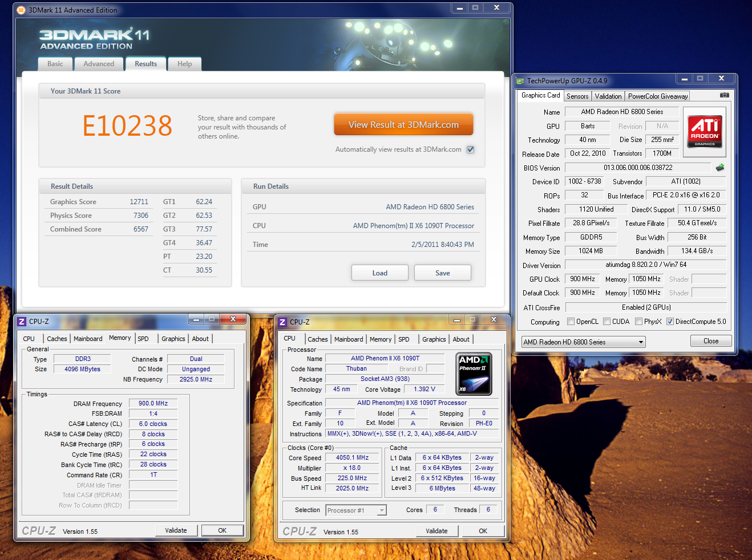Click OK in CPU-Z Memory window
The height and width of the screenshot is (560, 752).
223,530
